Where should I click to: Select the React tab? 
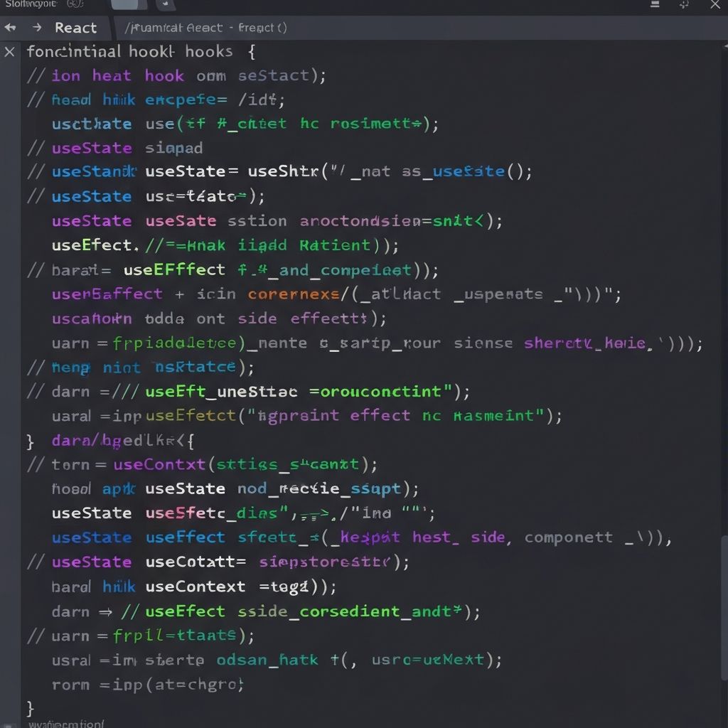coord(75,28)
